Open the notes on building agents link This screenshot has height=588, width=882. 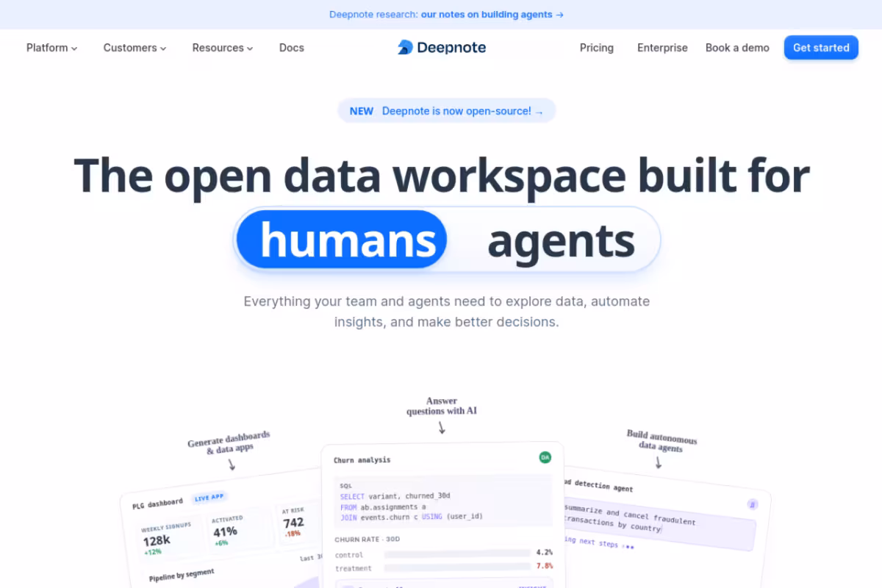click(492, 15)
